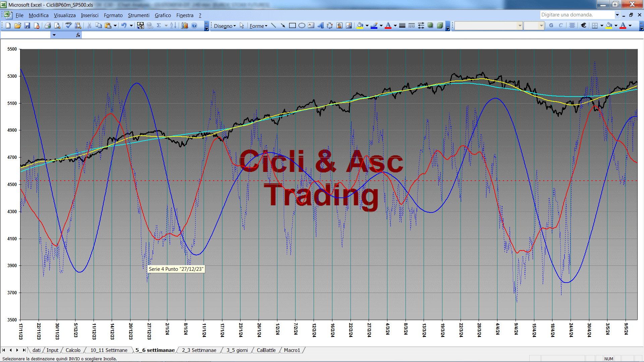Open the borders dropdown arrow
This screenshot has height=362, width=644.
coord(602,25)
